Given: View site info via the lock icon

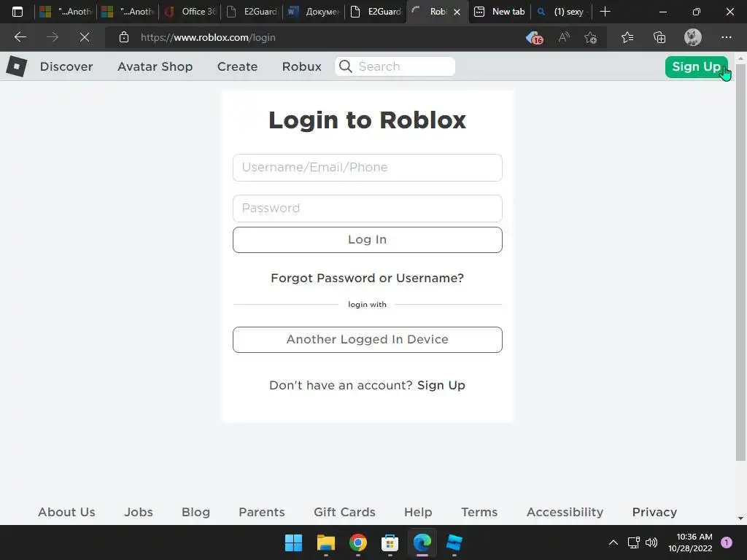Looking at the screenshot, I should click(124, 37).
